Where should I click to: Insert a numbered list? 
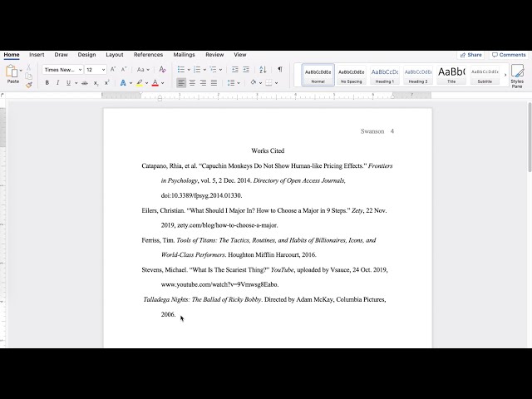(197, 70)
